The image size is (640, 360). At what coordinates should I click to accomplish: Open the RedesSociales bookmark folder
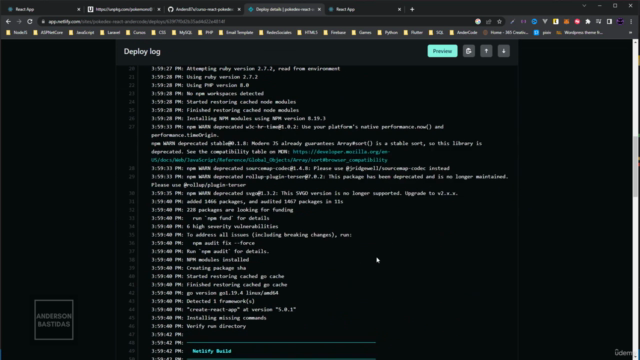276,32
